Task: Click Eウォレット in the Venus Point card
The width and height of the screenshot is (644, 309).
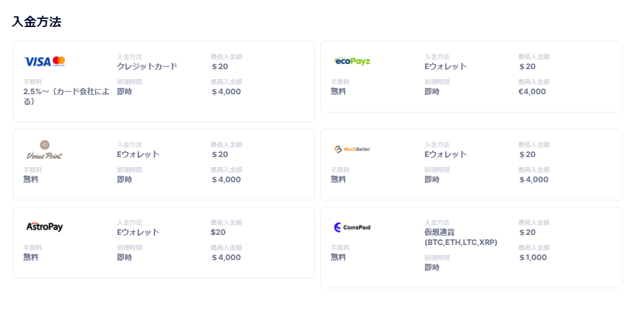Action: [x=138, y=154]
